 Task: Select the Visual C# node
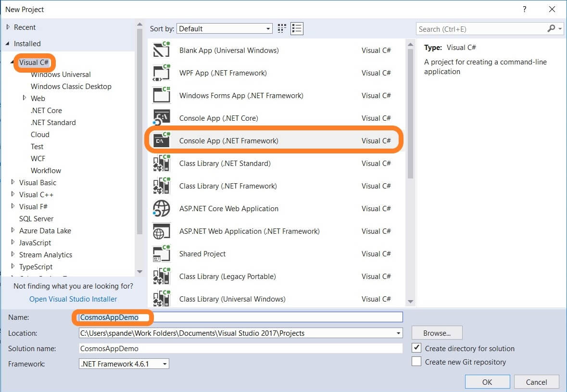34,62
